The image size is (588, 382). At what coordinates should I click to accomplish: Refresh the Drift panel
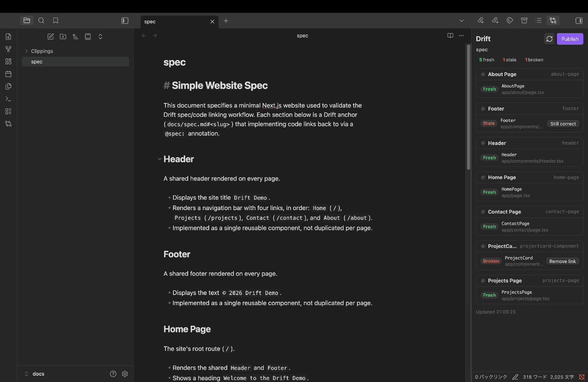[x=549, y=39]
